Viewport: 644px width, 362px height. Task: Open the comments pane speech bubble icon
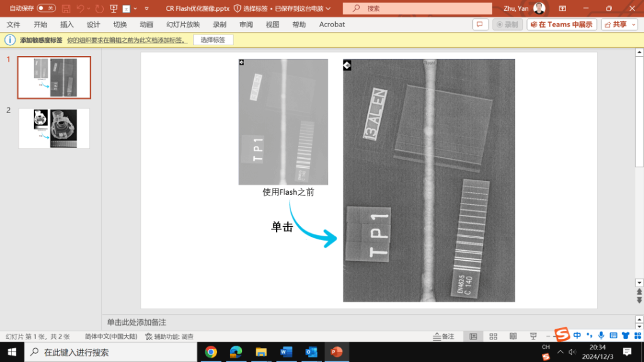tap(480, 25)
